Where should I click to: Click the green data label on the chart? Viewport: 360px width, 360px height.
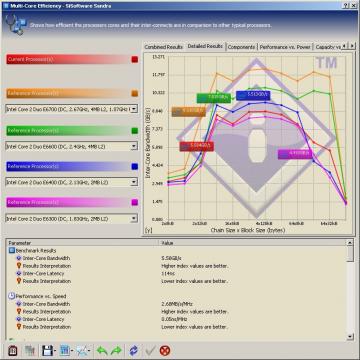point(213,98)
